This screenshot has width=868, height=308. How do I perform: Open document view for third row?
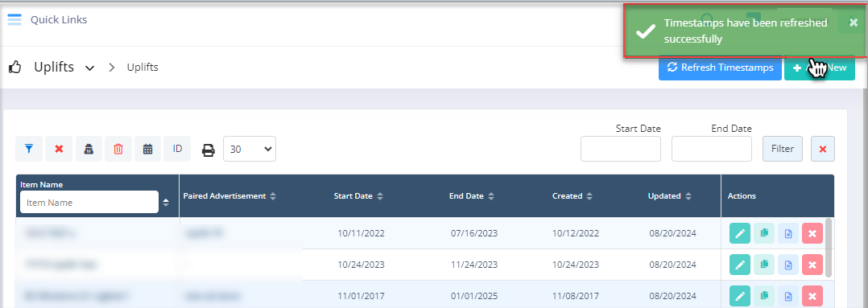click(x=788, y=297)
